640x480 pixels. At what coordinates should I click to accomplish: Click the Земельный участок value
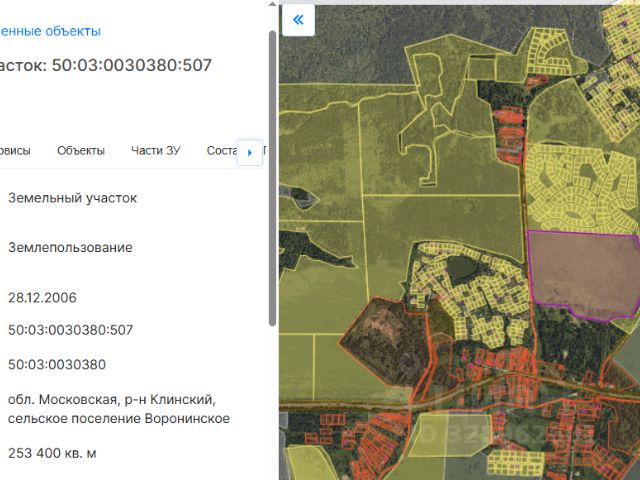73,198
